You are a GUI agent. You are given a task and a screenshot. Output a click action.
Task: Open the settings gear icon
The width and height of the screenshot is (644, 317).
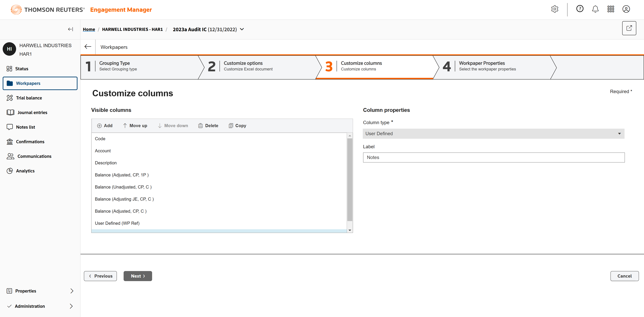pyautogui.click(x=554, y=9)
